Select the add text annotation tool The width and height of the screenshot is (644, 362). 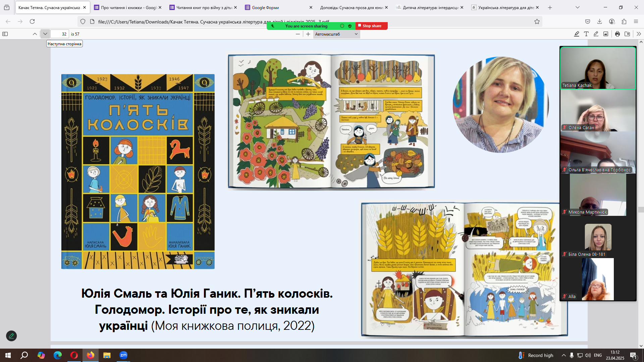point(586,34)
